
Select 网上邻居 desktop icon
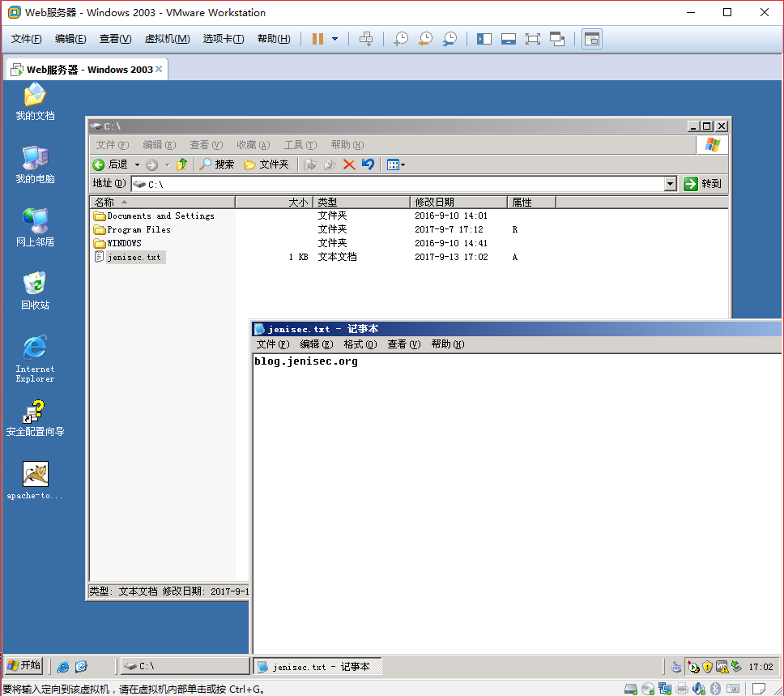click(x=35, y=228)
